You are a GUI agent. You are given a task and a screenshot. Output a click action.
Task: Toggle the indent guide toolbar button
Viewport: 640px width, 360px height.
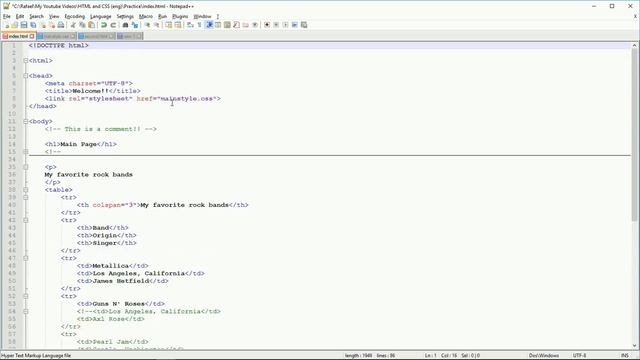(x=209, y=25)
